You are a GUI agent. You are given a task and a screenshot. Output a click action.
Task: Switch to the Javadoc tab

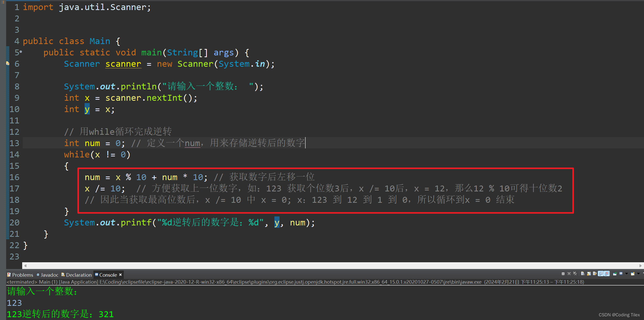click(x=48, y=275)
